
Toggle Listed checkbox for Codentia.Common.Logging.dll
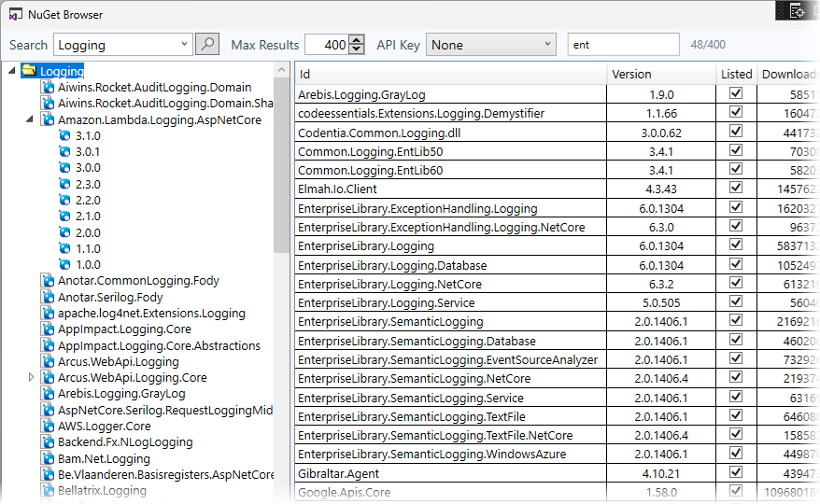click(x=736, y=131)
